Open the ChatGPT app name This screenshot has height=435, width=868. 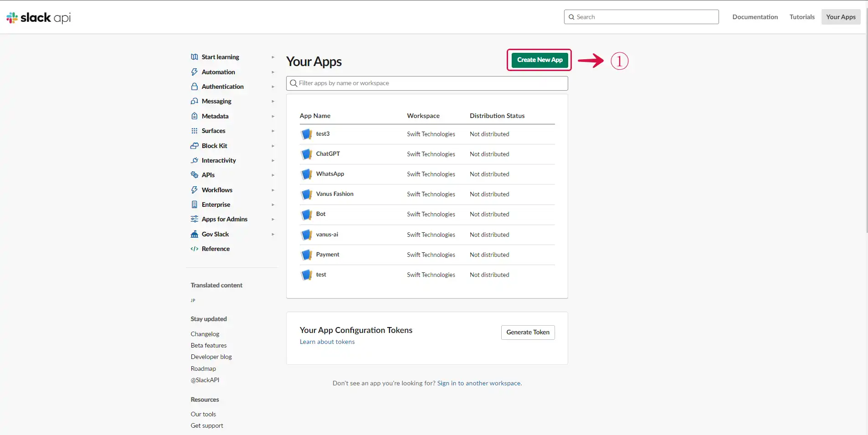[328, 154]
